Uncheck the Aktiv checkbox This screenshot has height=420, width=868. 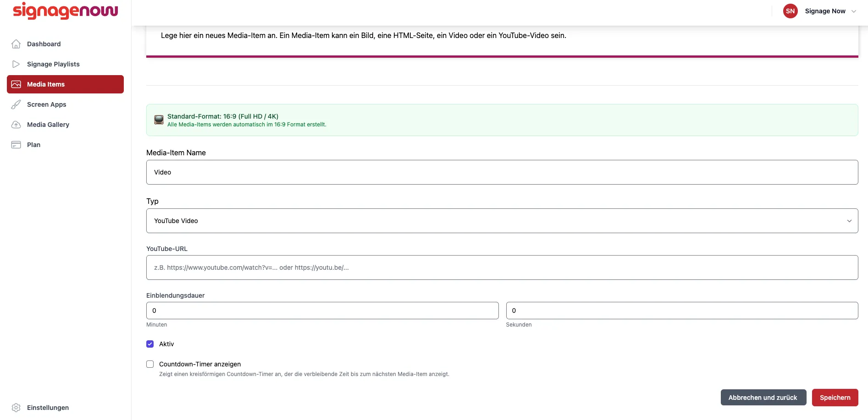pyautogui.click(x=150, y=344)
